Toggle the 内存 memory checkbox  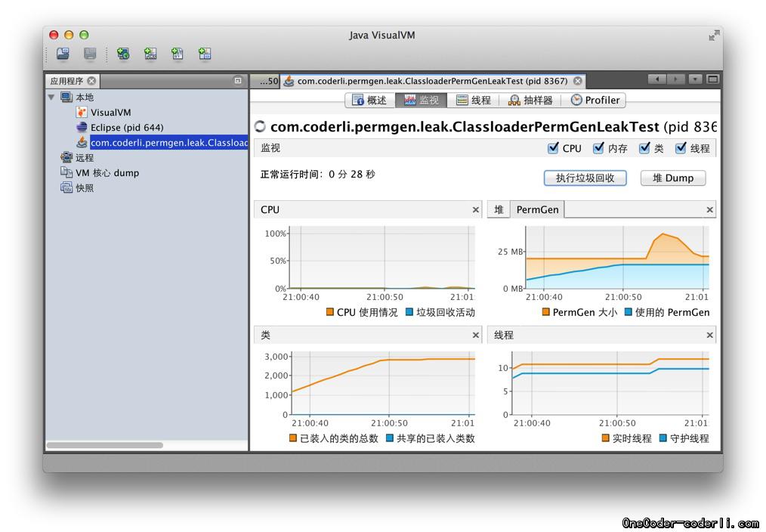coord(599,148)
